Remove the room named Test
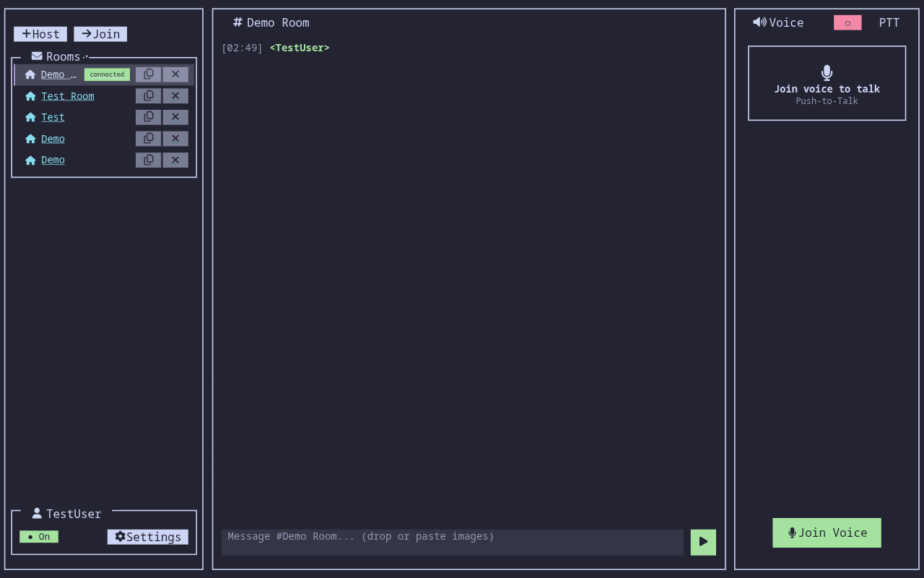The image size is (924, 578). tap(175, 117)
